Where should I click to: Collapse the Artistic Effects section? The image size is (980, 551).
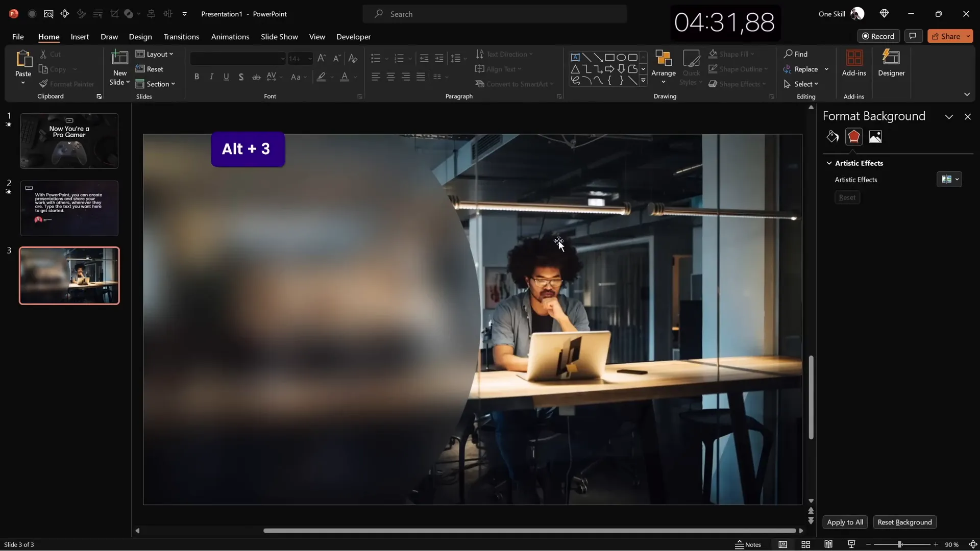coord(829,163)
